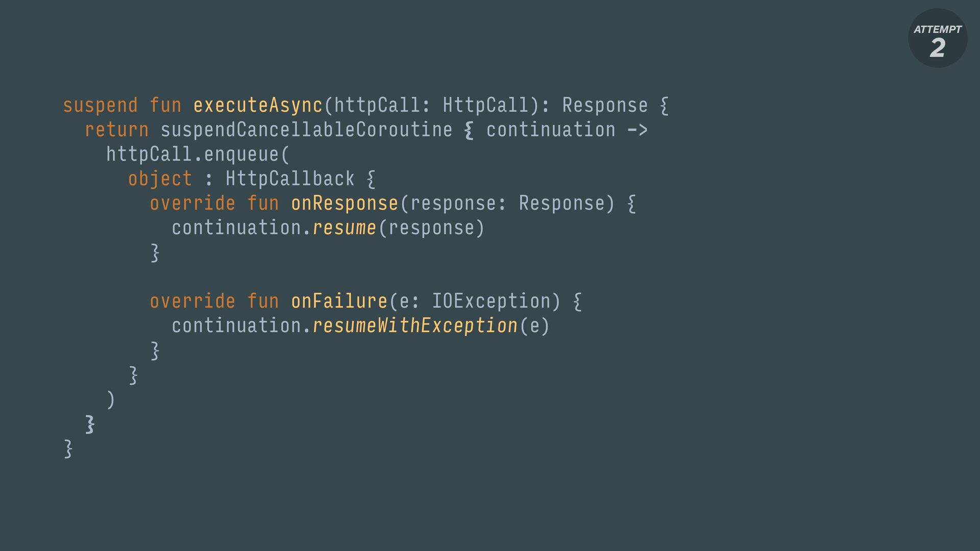Click the onFailure function name
This screenshot has height=551, width=980.
click(339, 301)
